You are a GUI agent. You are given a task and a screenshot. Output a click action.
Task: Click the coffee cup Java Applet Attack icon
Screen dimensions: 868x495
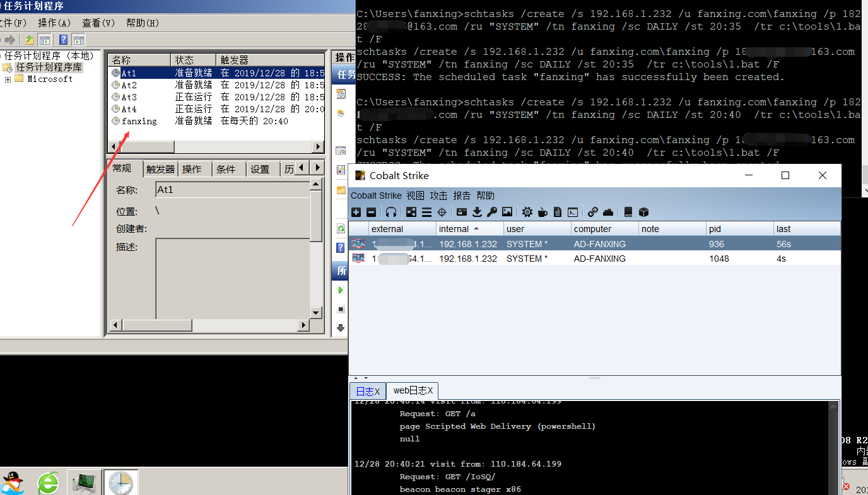point(542,213)
